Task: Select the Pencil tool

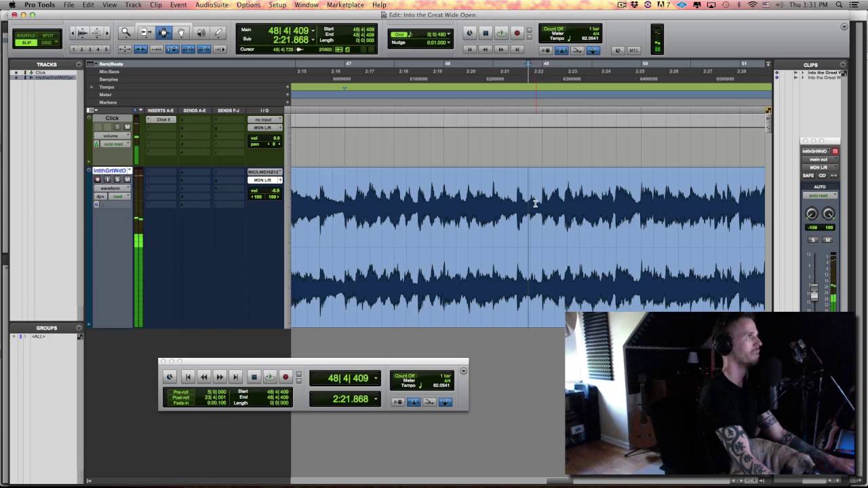Action: tap(218, 33)
